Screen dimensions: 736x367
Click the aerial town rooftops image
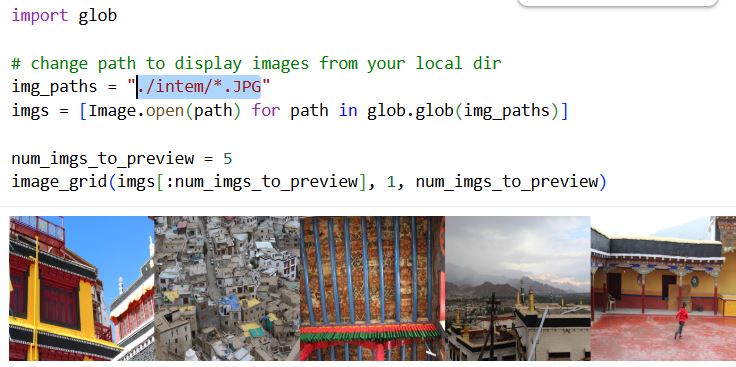(x=227, y=288)
